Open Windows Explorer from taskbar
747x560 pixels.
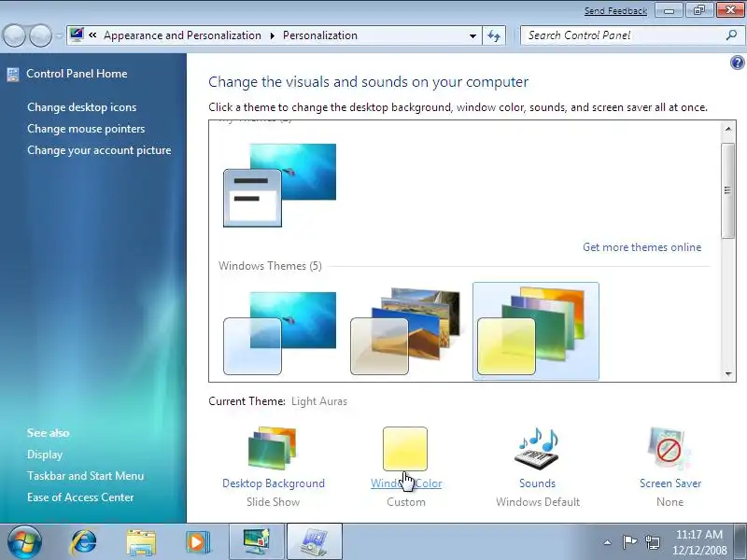coord(141,542)
